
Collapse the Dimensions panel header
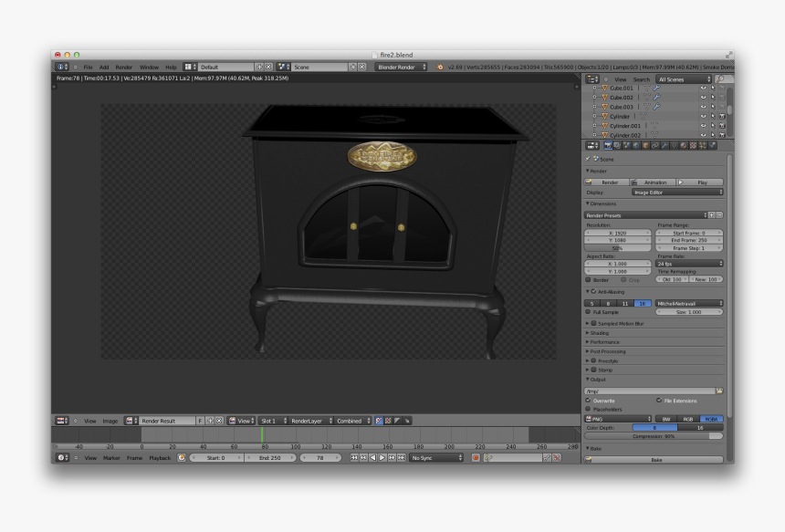coord(602,203)
